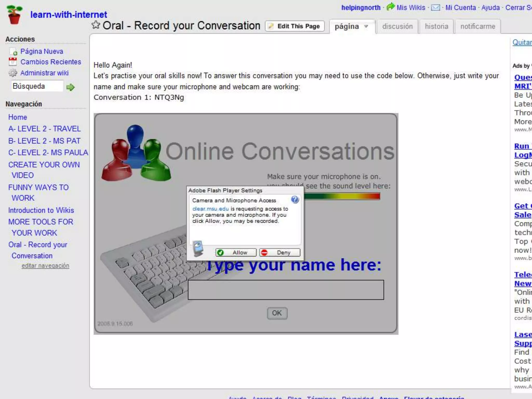Click the learn-with-internet plant logo
The width and height of the screenshot is (532, 399).
pyautogui.click(x=14, y=15)
